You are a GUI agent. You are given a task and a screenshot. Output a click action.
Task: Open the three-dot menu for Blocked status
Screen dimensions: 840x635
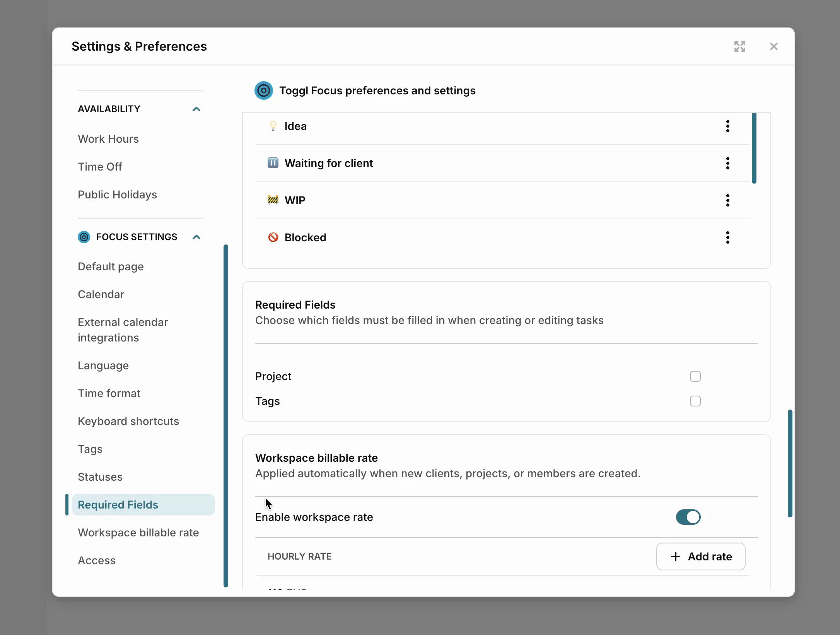pos(727,237)
